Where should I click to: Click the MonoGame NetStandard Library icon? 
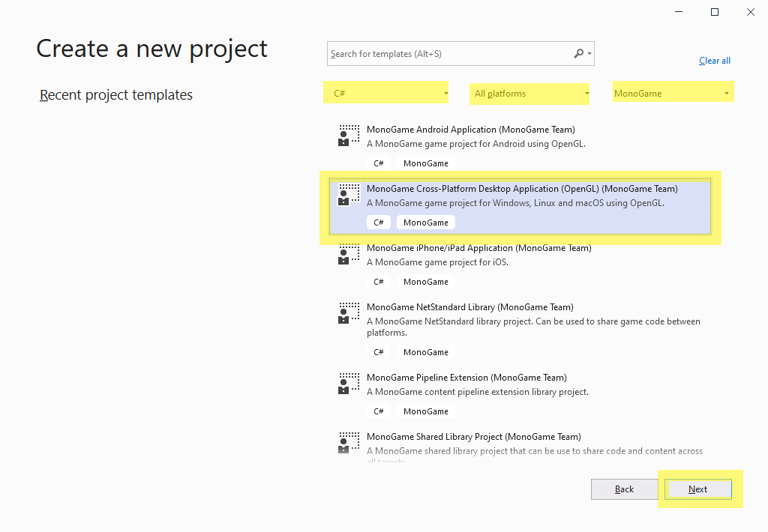348,313
